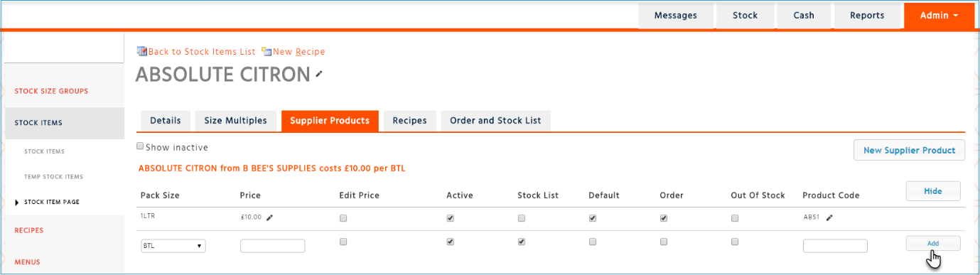This screenshot has width=980, height=275.
Task: Enable Out Of Stock for 1LTR row
Action: [735, 218]
